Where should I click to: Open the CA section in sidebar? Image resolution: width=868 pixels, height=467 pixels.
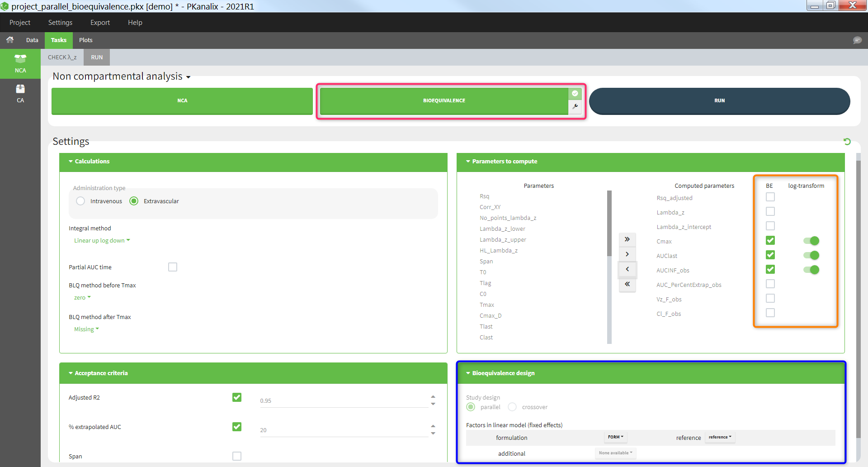click(x=20, y=93)
